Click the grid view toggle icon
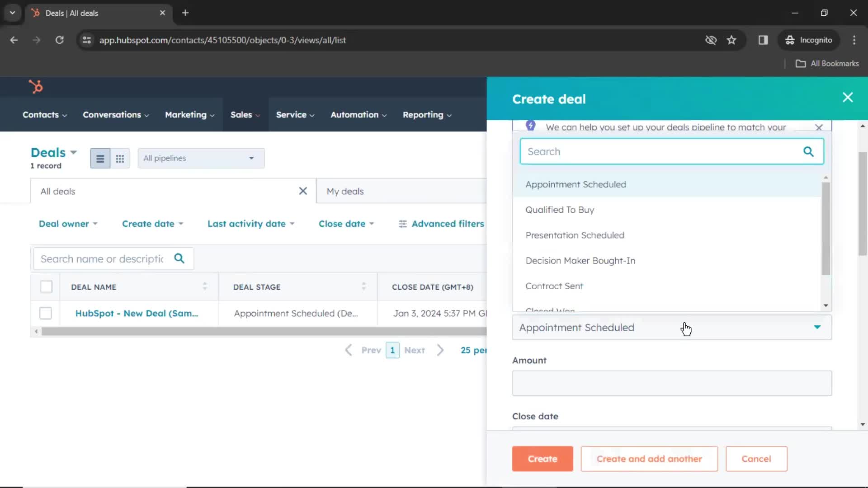 pos(119,158)
